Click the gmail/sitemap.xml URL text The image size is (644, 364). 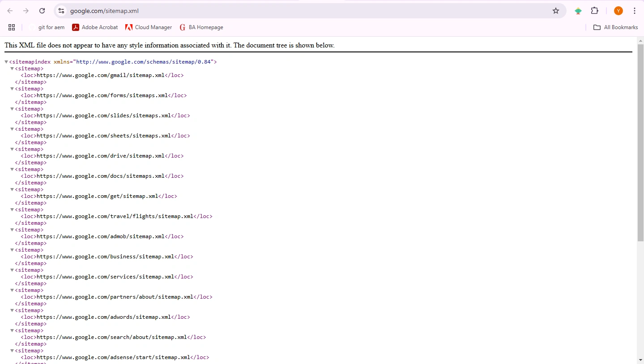[x=101, y=75]
